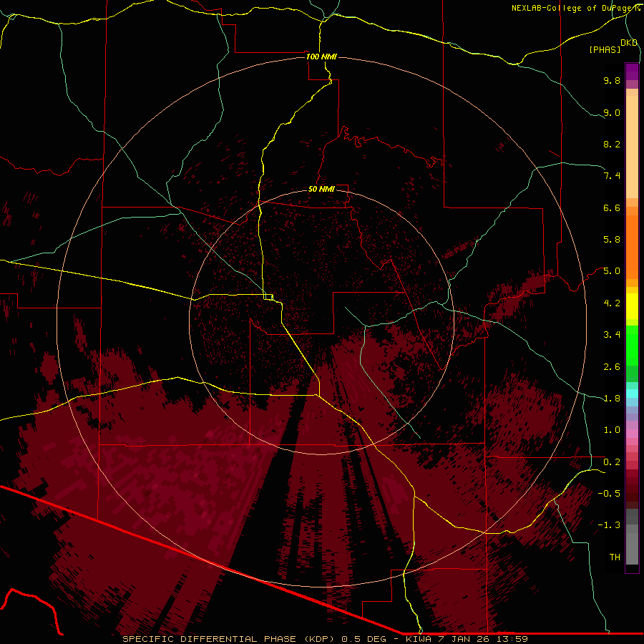This screenshot has width=644, height=644.
Task: Click the 9.8 color scale value
Action: [612, 80]
